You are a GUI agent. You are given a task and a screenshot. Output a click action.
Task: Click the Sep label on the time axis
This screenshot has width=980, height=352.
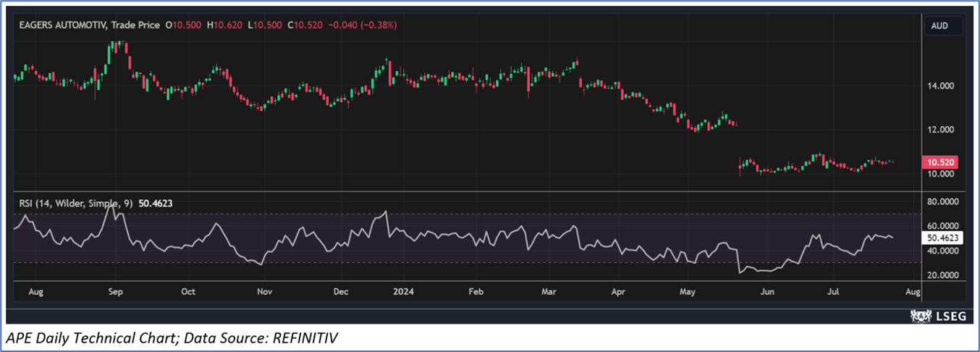(x=116, y=292)
